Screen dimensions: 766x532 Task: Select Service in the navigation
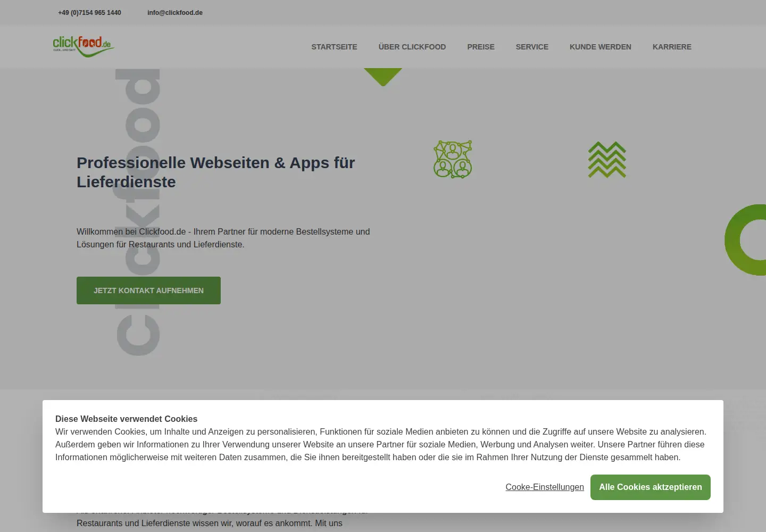coord(532,47)
